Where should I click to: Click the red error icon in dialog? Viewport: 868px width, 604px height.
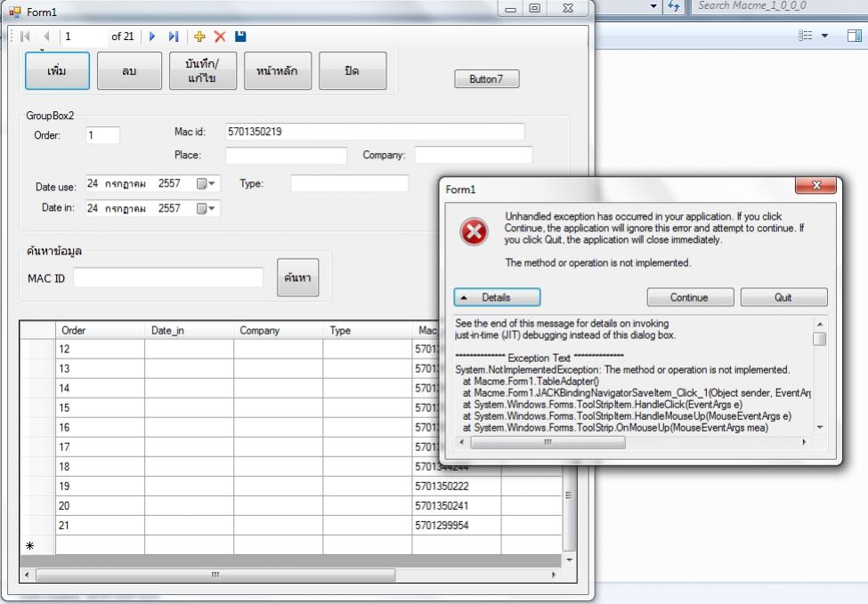coord(474,232)
